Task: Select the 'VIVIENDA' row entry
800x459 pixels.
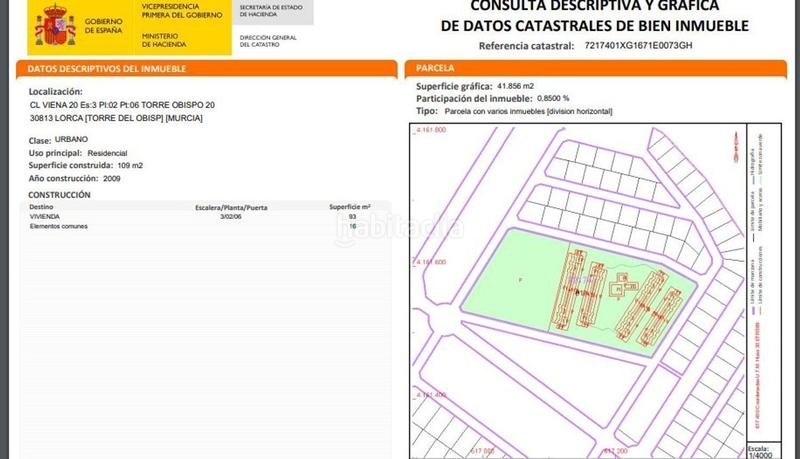Action: pos(45,217)
